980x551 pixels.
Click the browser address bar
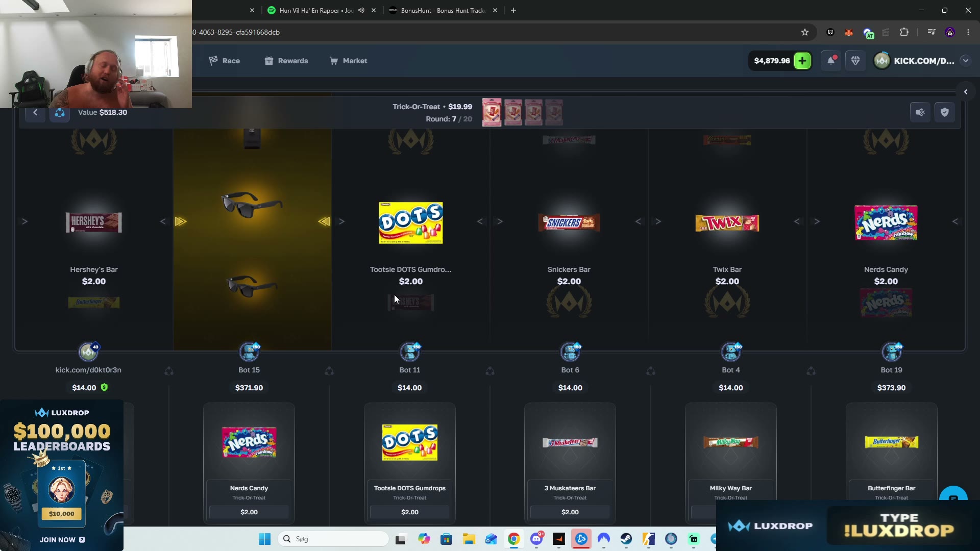[490, 32]
